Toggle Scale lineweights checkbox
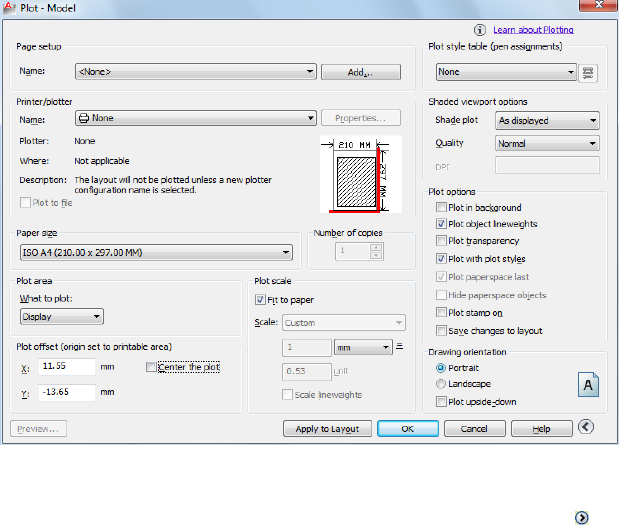The height and width of the screenshot is (527, 619). [x=287, y=395]
